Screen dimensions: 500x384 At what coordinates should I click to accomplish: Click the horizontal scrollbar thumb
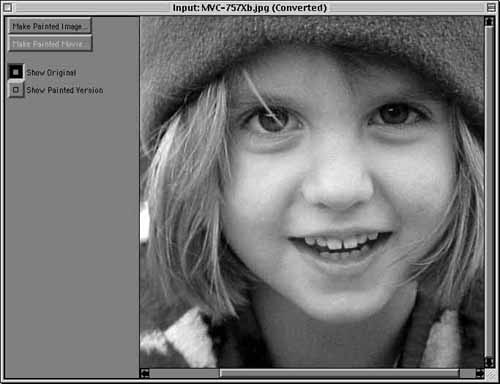pyautogui.click(x=339, y=373)
